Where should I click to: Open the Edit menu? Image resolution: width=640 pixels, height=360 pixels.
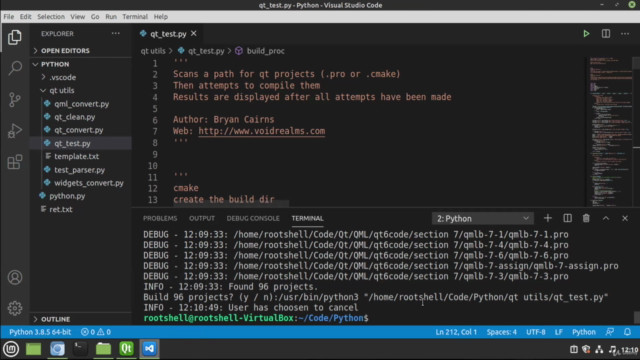tap(25, 17)
